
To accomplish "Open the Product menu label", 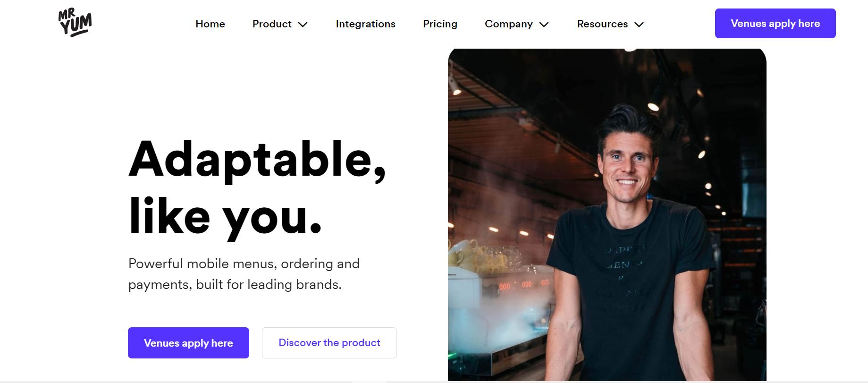I will [x=272, y=24].
